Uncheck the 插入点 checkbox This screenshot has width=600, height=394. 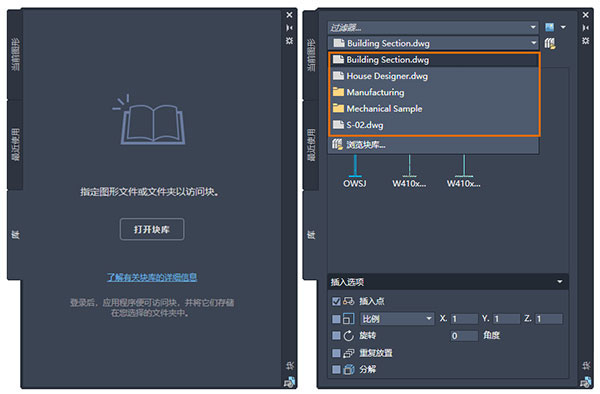tap(336, 301)
